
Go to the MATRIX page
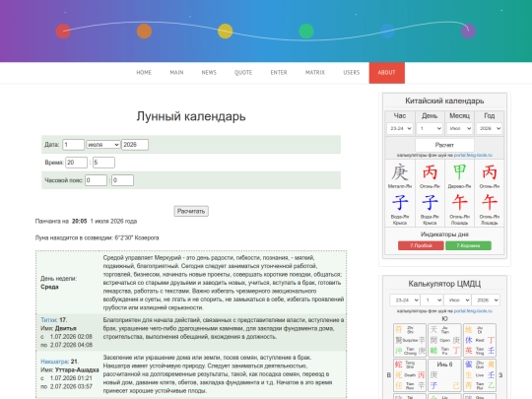coord(315,73)
